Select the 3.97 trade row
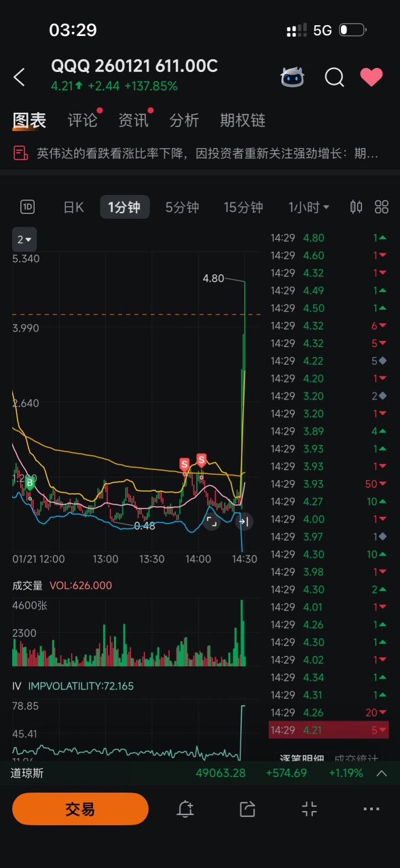400x868 pixels. [329, 537]
